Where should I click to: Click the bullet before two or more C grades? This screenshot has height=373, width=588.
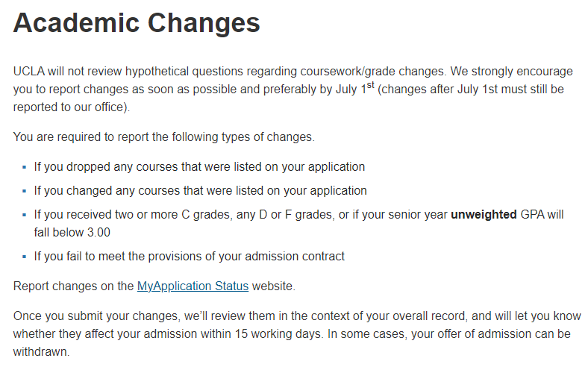[x=25, y=215]
